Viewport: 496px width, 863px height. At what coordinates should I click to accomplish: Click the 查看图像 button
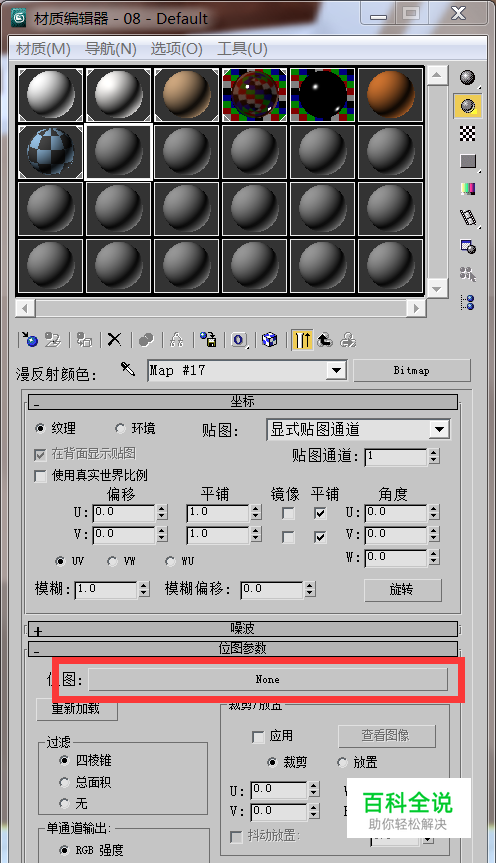pos(386,736)
